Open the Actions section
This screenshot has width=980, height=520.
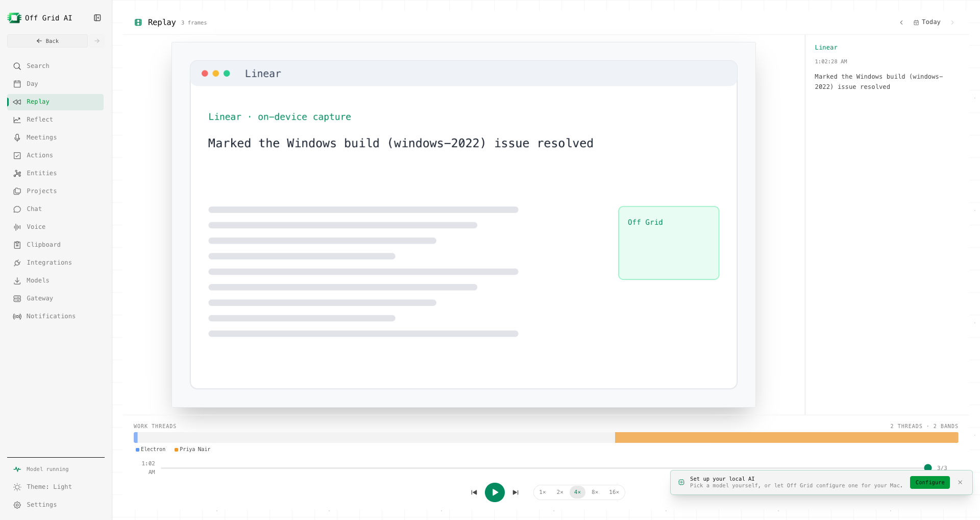[x=55, y=155]
